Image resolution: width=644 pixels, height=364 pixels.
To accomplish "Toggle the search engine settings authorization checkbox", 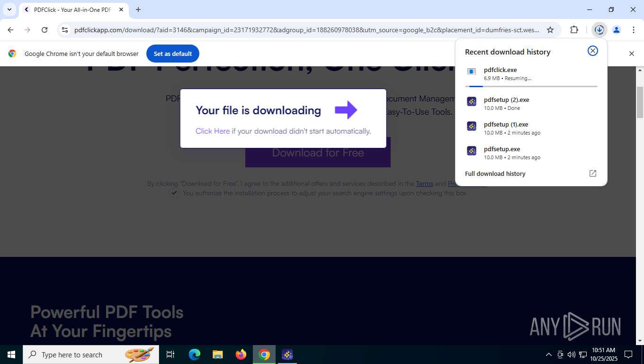I will [x=174, y=193].
